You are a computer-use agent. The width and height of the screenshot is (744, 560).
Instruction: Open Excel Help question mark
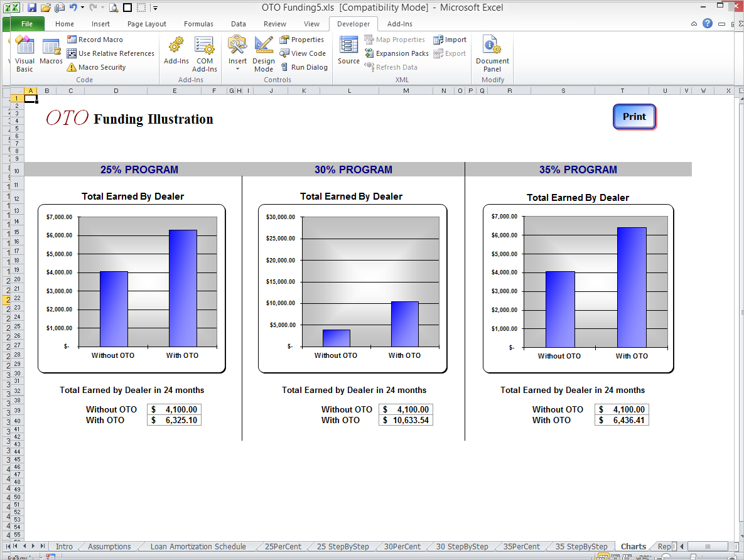[x=708, y=23]
